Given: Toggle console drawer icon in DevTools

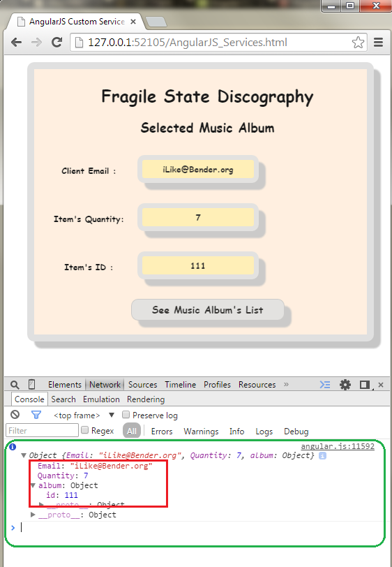Looking at the screenshot, I should click(325, 385).
